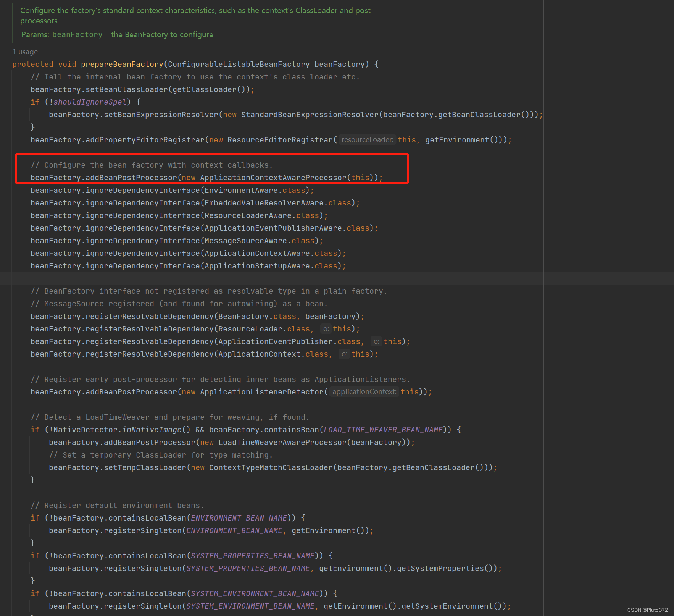Click the setBeanClassLoader call
This screenshot has width=674, height=616.
127,89
